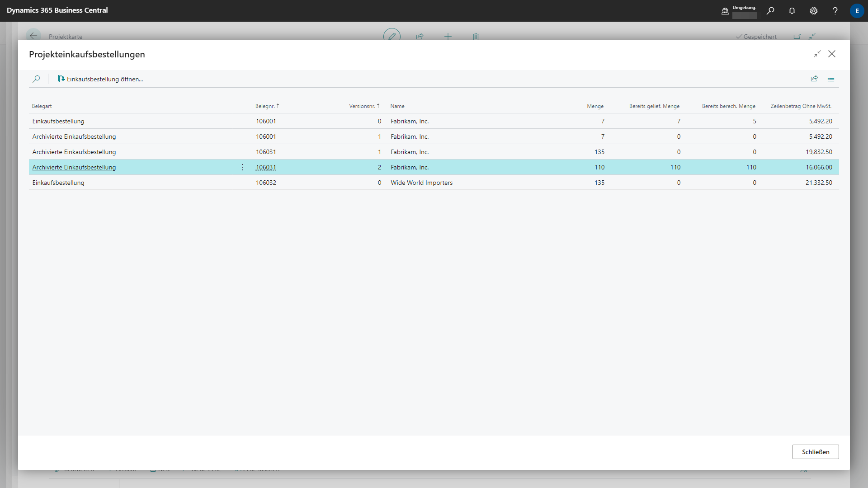This screenshot has height=488, width=868.
Task: Click share icon on Projektkarte page header
Action: (420, 37)
